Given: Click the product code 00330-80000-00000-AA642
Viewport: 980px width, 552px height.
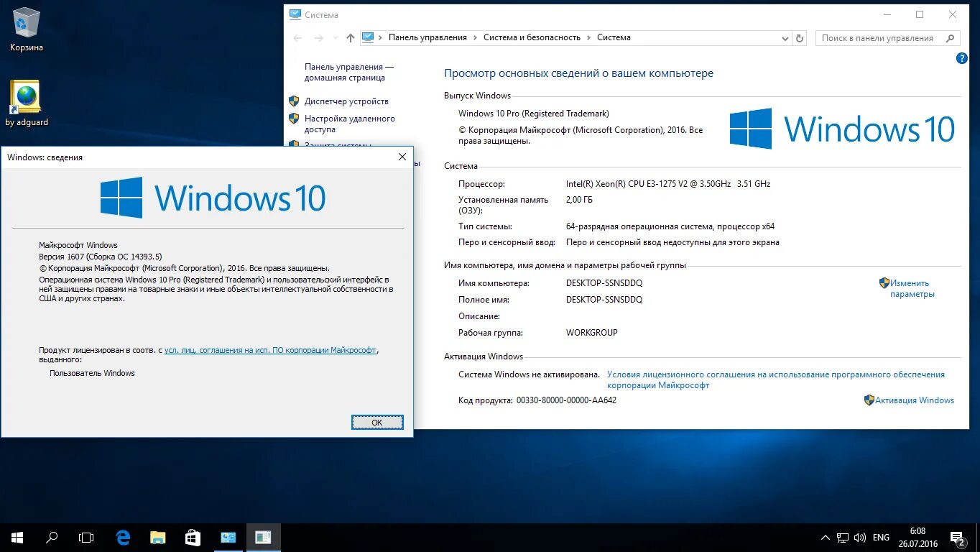Looking at the screenshot, I should (566, 400).
